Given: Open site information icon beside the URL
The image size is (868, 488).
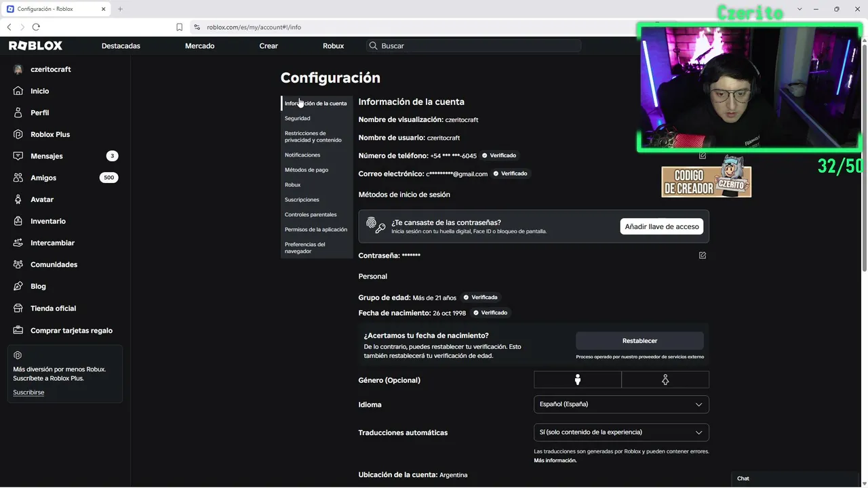Looking at the screenshot, I should coord(197,27).
